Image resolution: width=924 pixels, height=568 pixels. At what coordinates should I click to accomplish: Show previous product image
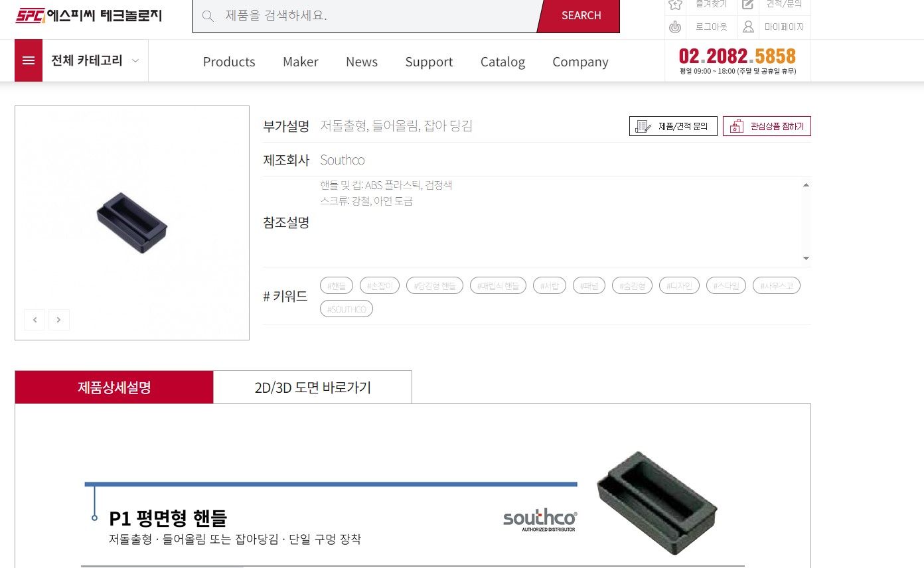pos(35,320)
